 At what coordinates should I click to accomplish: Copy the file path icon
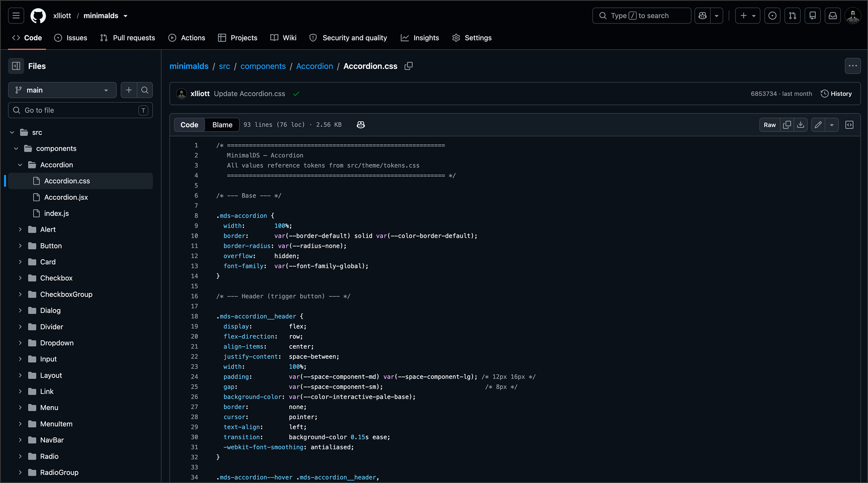pos(408,66)
